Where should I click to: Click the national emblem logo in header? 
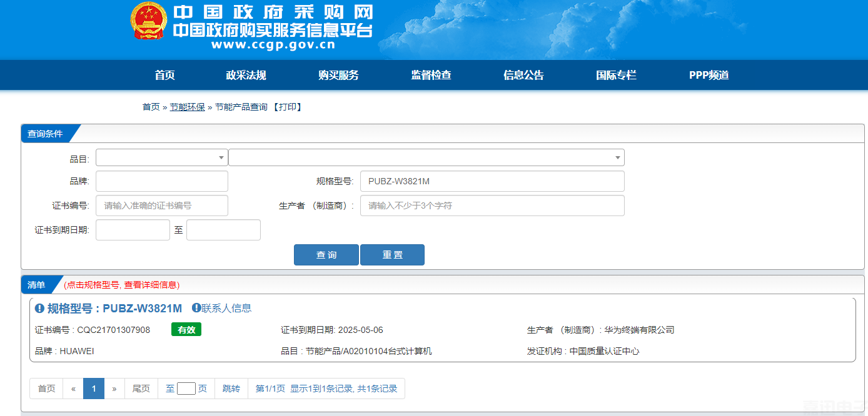pos(149,21)
